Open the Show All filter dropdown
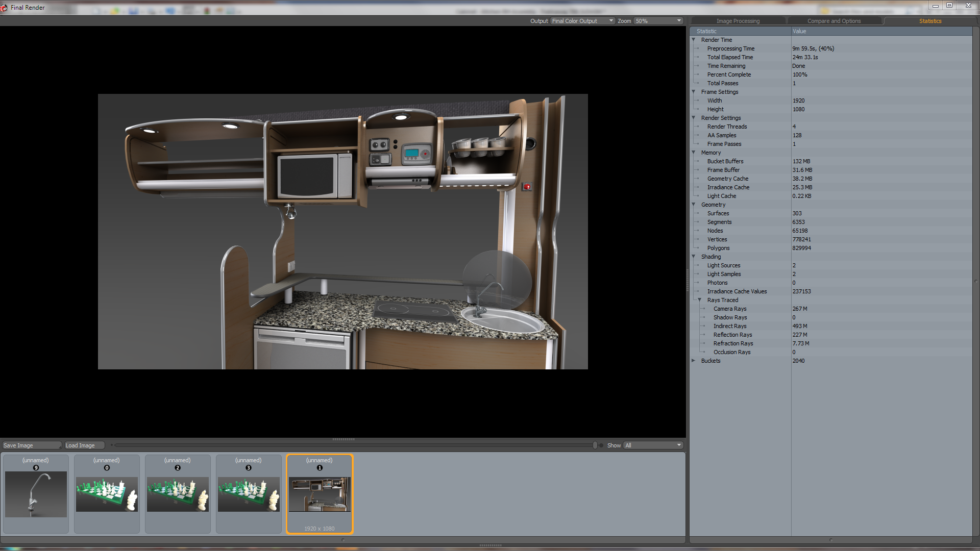This screenshot has width=980, height=551. (x=653, y=445)
